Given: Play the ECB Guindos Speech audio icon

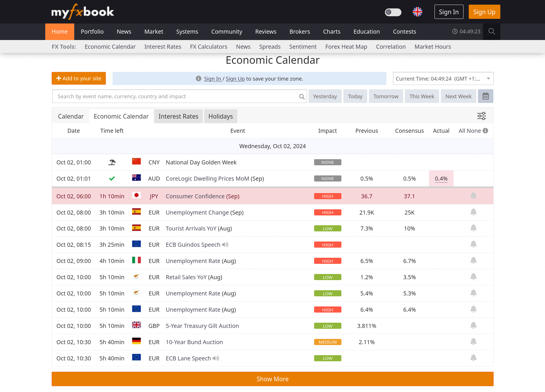Looking at the screenshot, I should point(225,245).
